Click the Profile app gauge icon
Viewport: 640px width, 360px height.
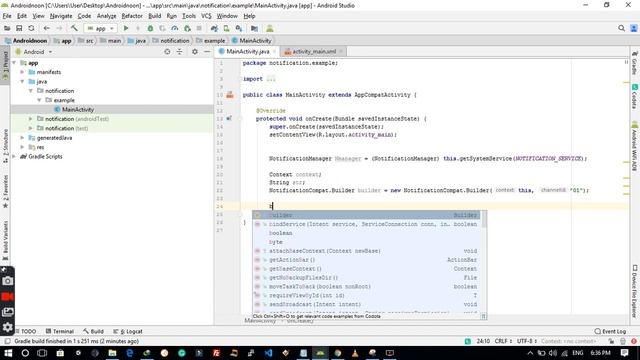pos(175,28)
